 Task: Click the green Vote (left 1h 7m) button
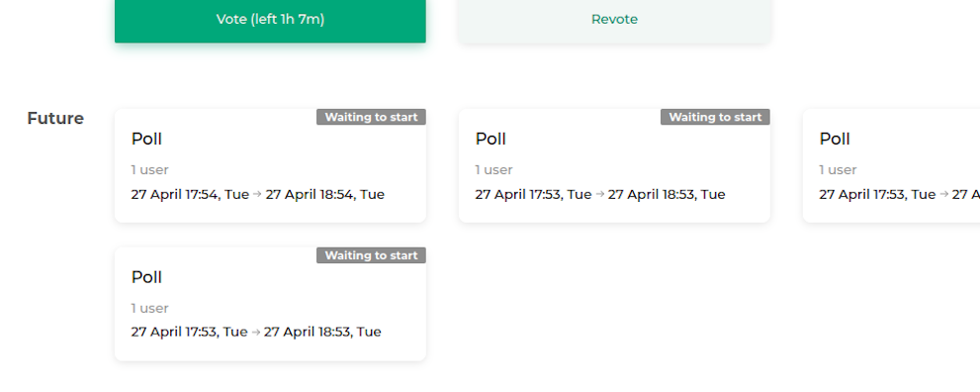(x=270, y=20)
